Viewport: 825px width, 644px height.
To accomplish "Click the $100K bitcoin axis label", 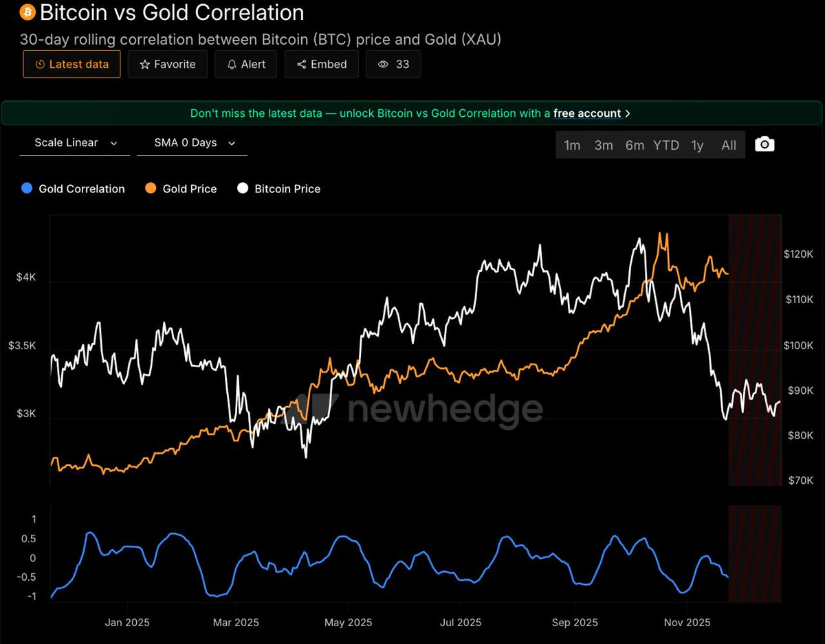I will [x=798, y=345].
